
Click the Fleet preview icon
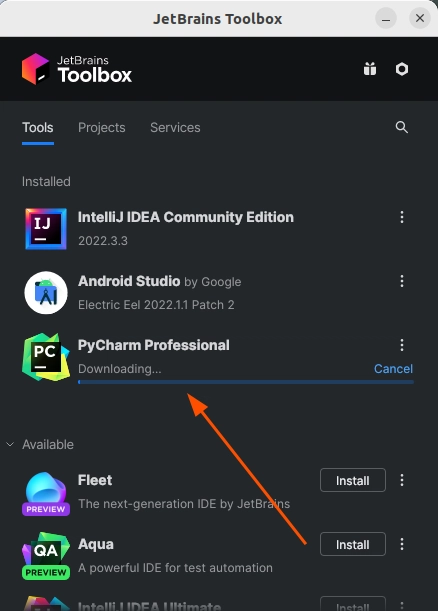pos(46,494)
